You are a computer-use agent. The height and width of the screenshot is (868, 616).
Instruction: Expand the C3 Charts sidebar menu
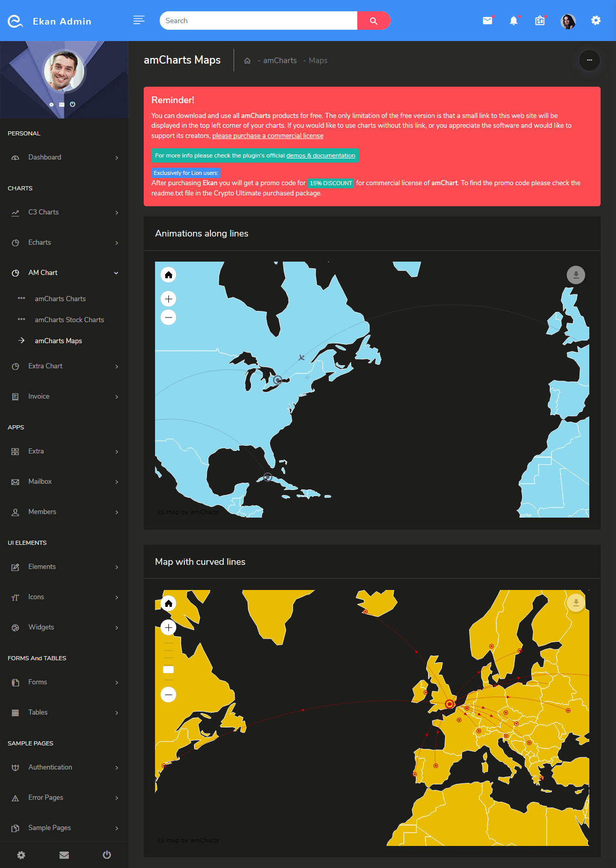[64, 212]
